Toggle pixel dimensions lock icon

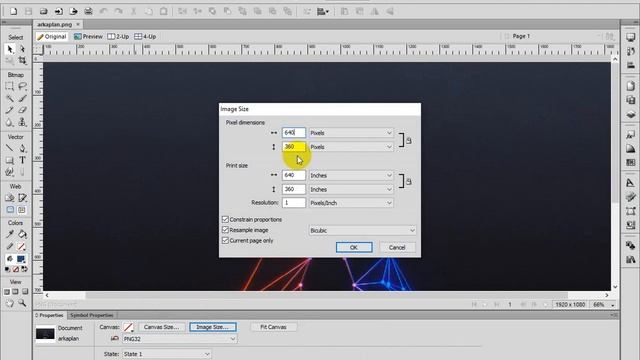[409, 140]
